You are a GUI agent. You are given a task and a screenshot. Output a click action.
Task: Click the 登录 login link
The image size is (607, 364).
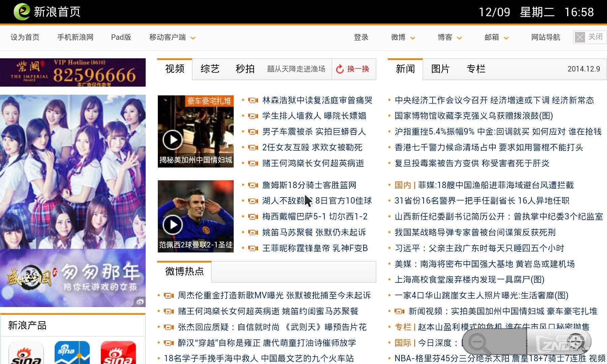pos(361,37)
